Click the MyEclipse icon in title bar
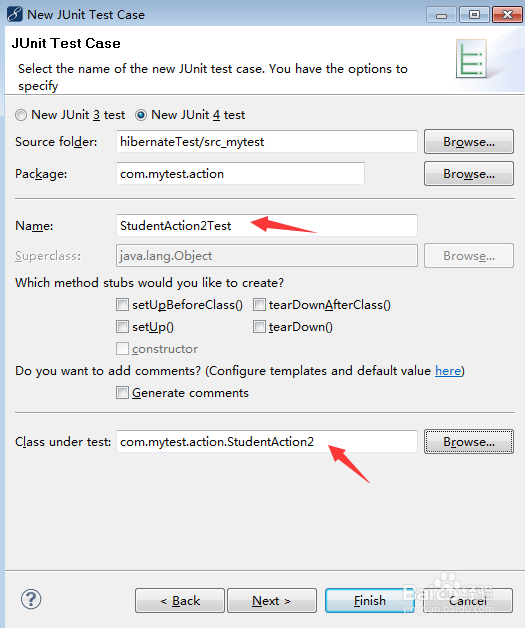Image resolution: width=525 pixels, height=628 pixels. (x=14, y=14)
